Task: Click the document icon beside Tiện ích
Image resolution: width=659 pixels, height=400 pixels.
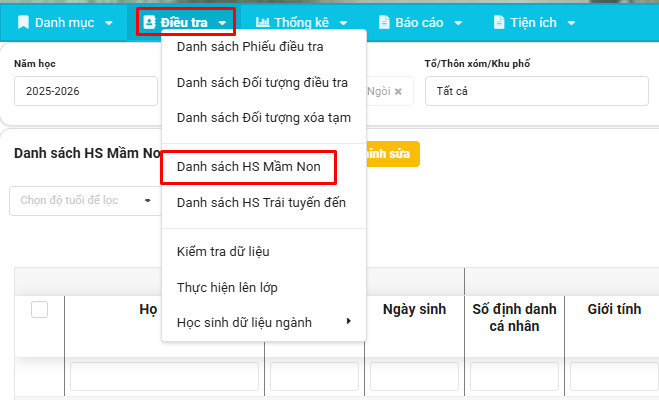Action: (x=499, y=22)
